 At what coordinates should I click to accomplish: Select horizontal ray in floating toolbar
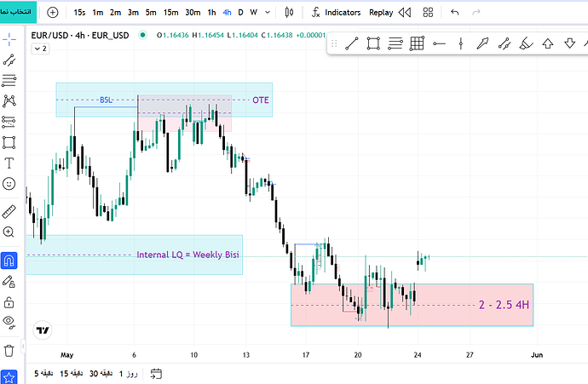439,43
